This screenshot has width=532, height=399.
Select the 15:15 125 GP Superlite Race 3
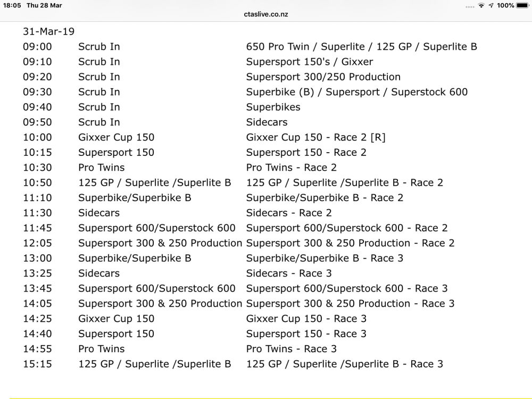click(344, 364)
